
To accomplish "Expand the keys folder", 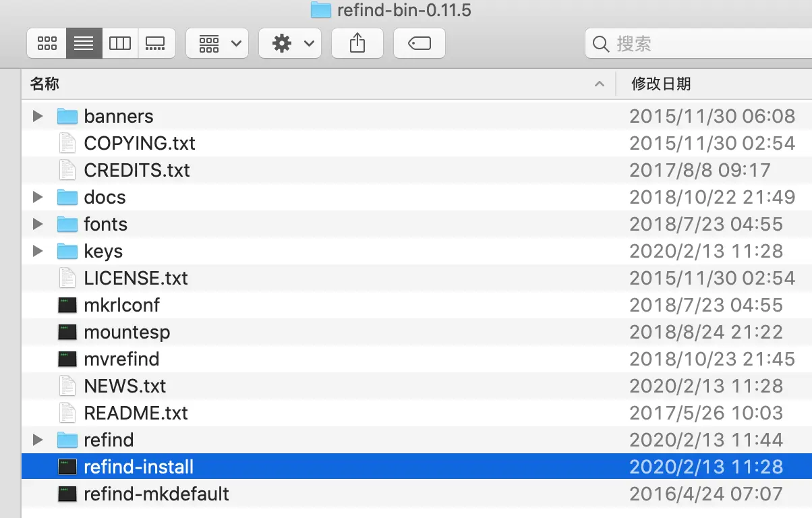I will click(38, 251).
